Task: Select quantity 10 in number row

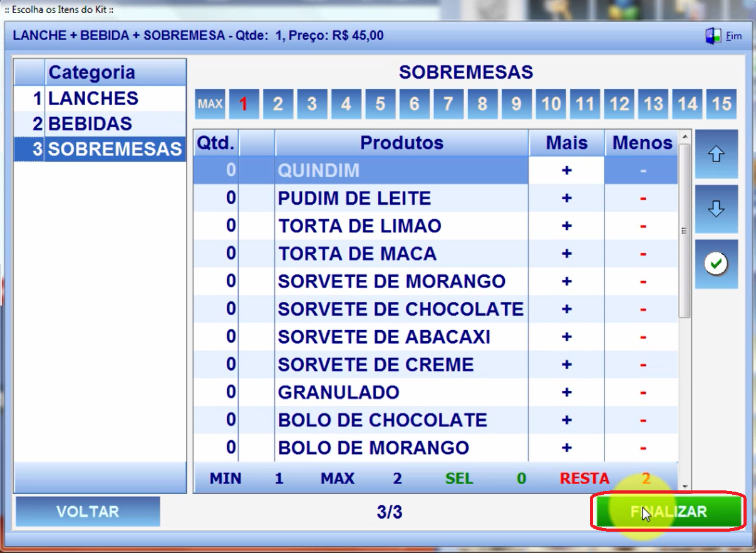Action: click(x=551, y=104)
